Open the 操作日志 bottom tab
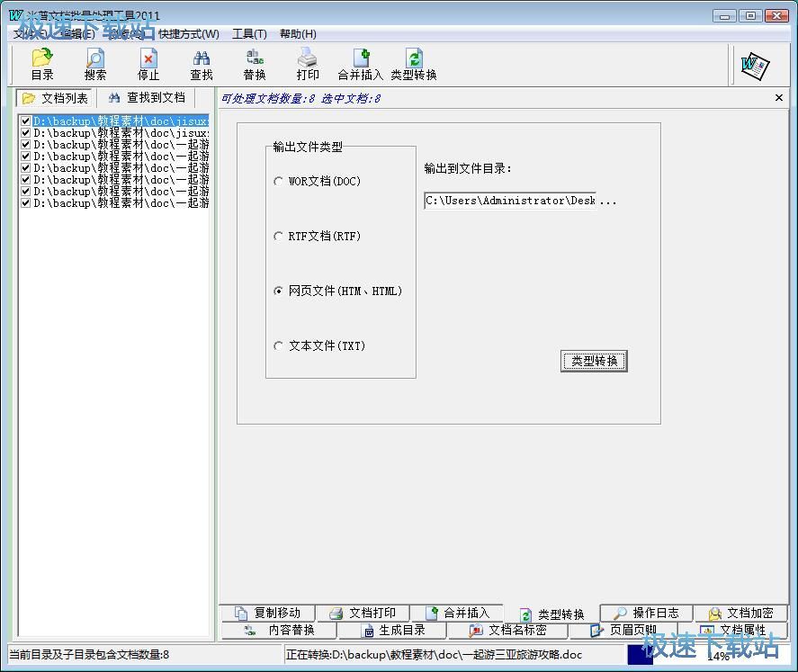The image size is (798, 672). pyautogui.click(x=646, y=613)
